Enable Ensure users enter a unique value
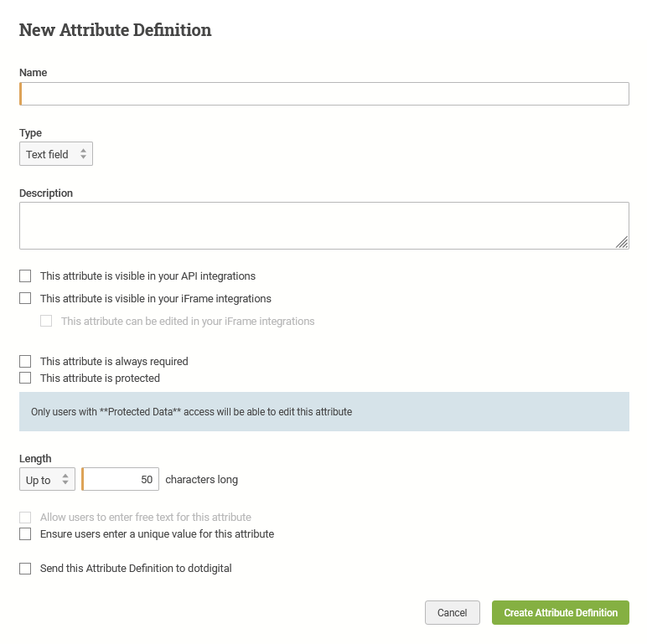Viewport: 647px width, 644px height. (25, 534)
